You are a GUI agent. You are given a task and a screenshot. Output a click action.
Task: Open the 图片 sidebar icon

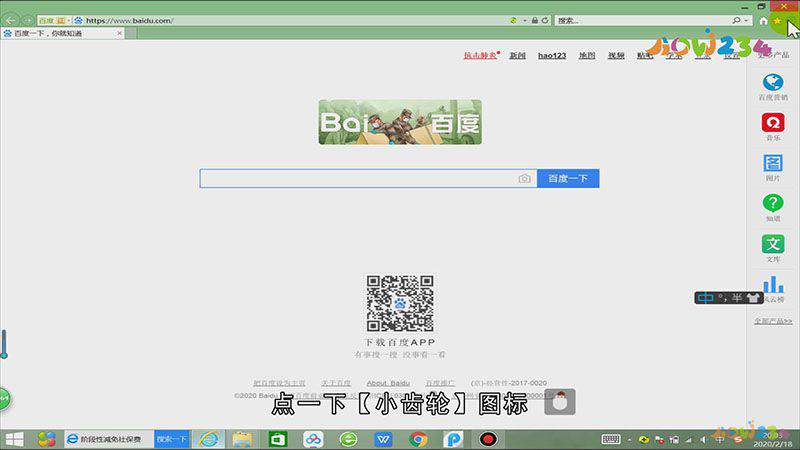click(773, 163)
